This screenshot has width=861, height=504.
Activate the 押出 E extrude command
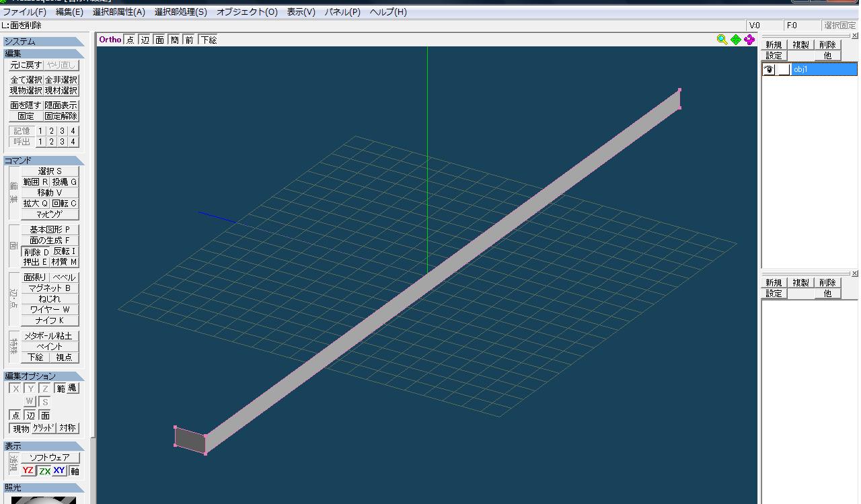36,262
